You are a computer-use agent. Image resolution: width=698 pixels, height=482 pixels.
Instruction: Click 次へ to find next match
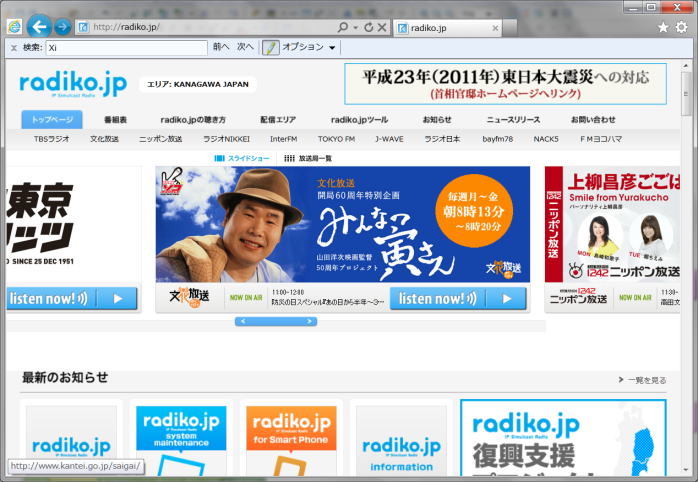pos(245,47)
